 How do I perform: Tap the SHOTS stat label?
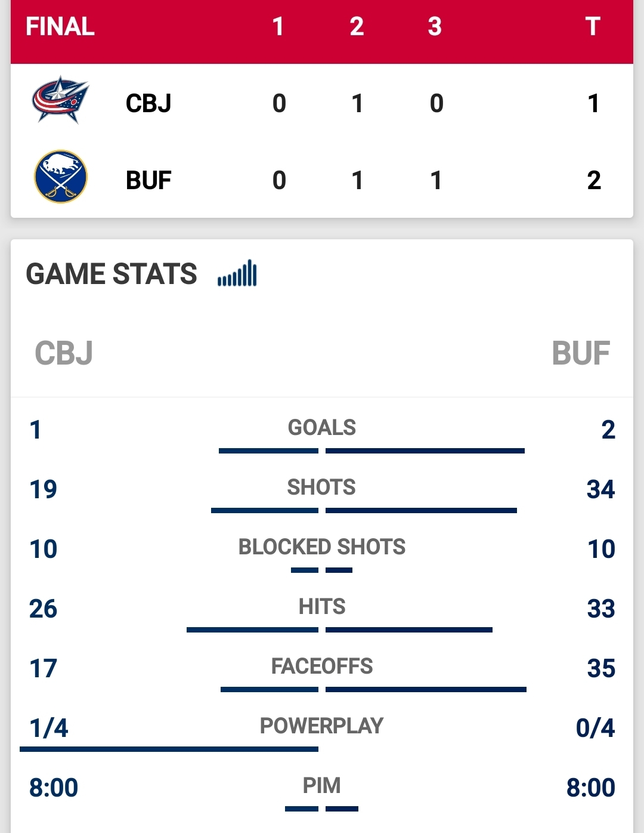321,488
